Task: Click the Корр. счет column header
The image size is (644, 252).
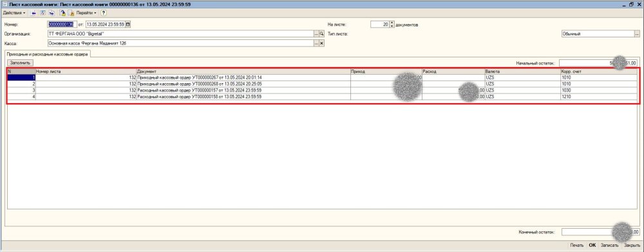Action: point(599,72)
